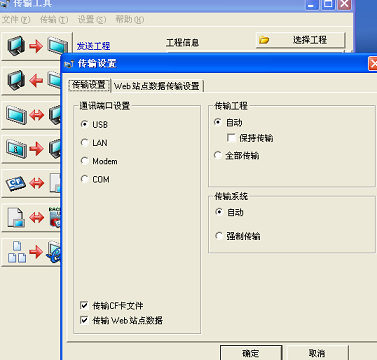Switch to Web 站点数据传输设置 tab
Screen dimensions: 377x360
(157, 86)
